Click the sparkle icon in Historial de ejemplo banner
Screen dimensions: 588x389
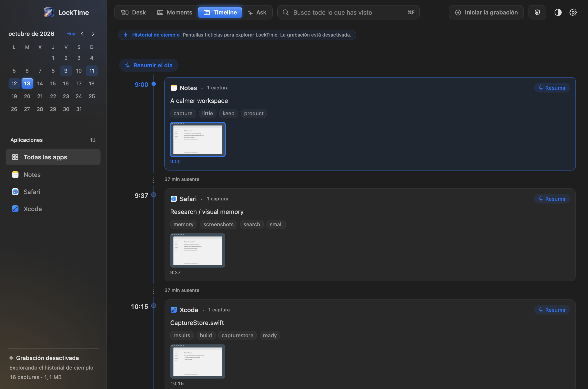[126, 35]
